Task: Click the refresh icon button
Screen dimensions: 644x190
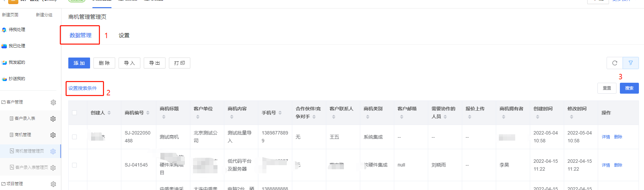Action: tap(614, 63)
